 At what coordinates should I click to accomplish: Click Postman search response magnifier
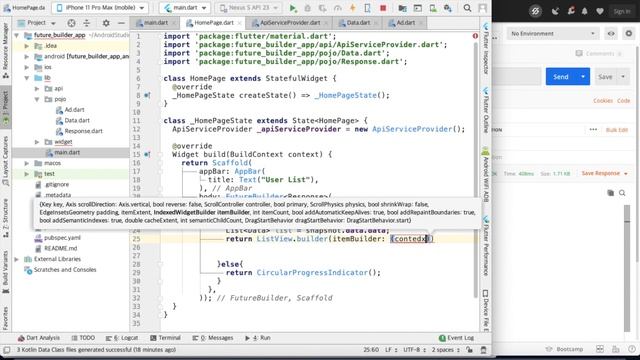[x=622, y=193]
